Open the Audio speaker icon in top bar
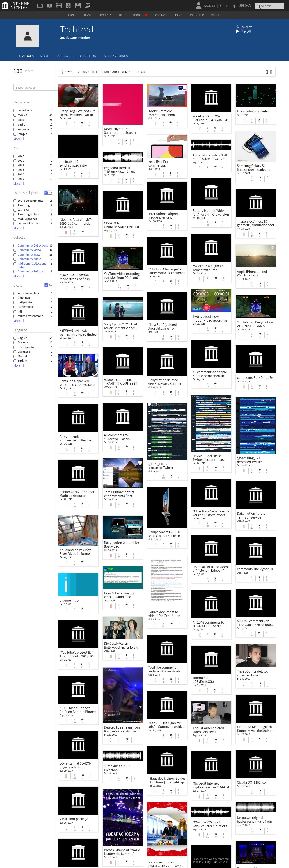 tap(68, 6)
